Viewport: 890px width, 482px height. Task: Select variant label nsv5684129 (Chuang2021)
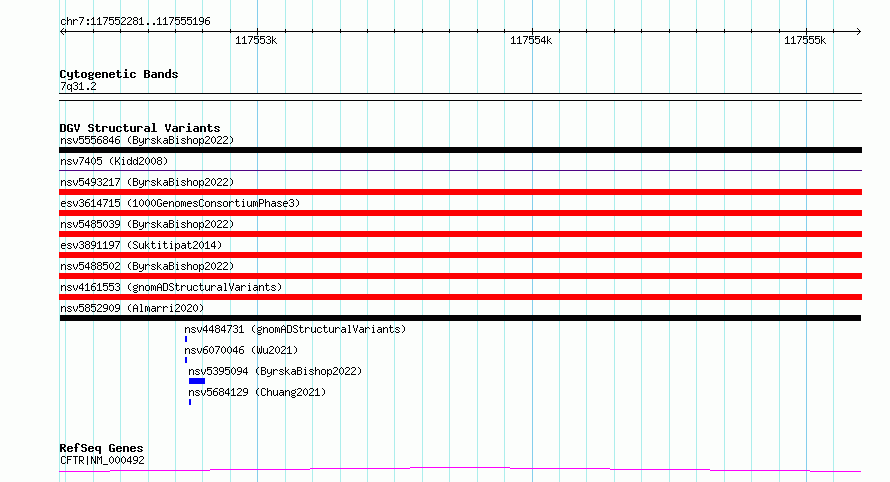point(257,393)
